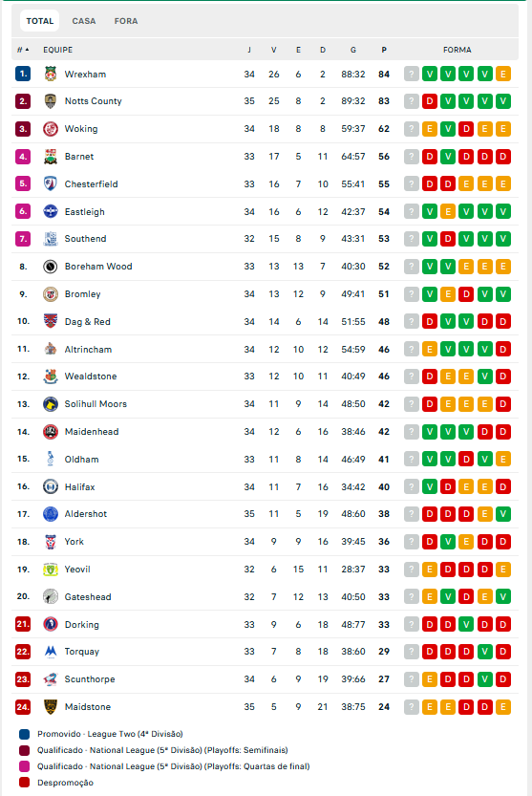Sort table by the # column arrow
The height and width of the screenshot is (796, 532).
(x=23, y=50)
